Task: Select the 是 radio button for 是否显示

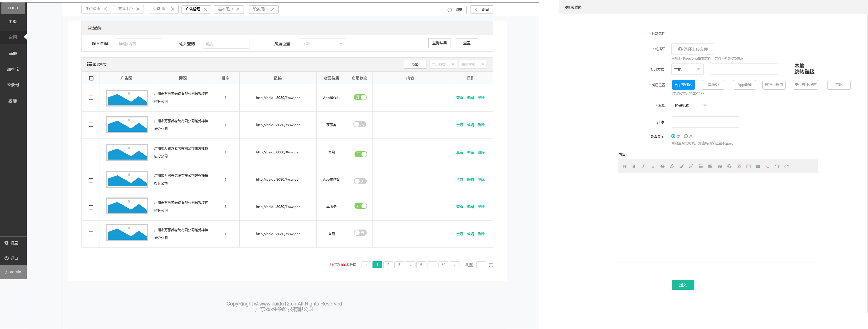Action: pyautogui.click(x=673, y=136)
